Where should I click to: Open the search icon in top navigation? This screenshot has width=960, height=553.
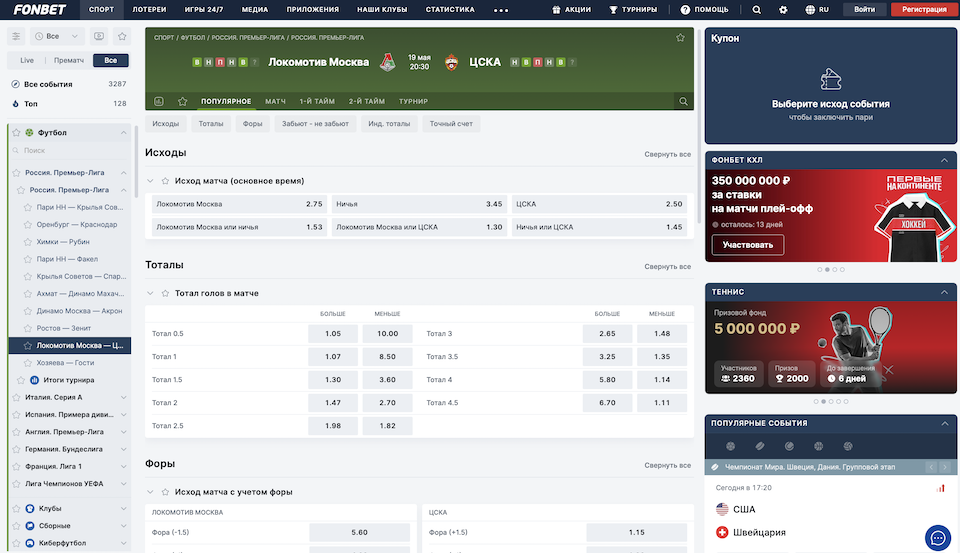tap(757, 10)
